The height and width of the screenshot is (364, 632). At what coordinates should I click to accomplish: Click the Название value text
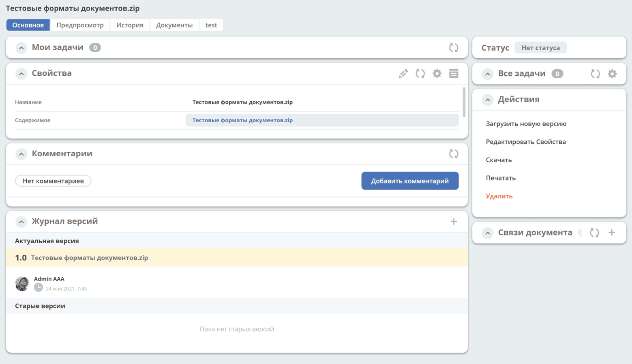(242, 102)
